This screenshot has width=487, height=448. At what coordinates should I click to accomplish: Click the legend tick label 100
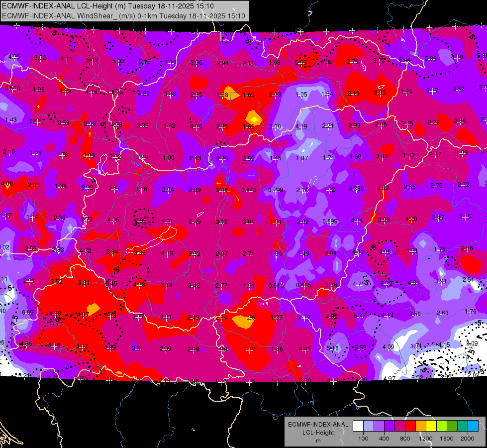pyautogui.click(x=363, y=439)
